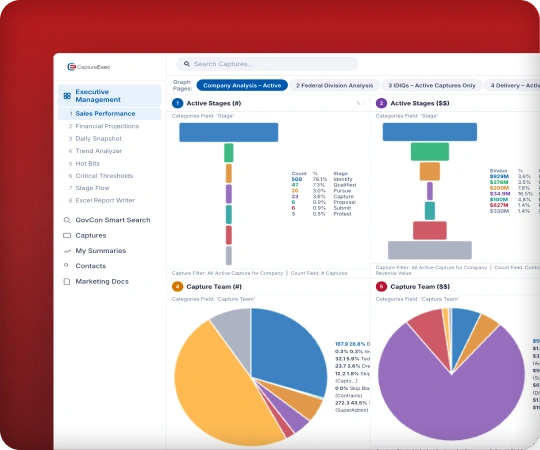Click the edit icon on Active Stages (#)
The image size is (540, 450).
click(x=360, y=103)
